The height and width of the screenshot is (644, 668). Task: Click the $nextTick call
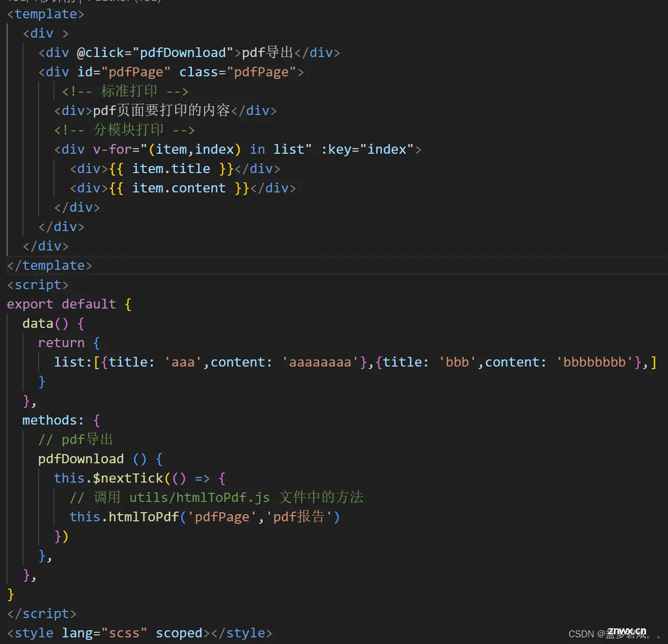[128, 479]
